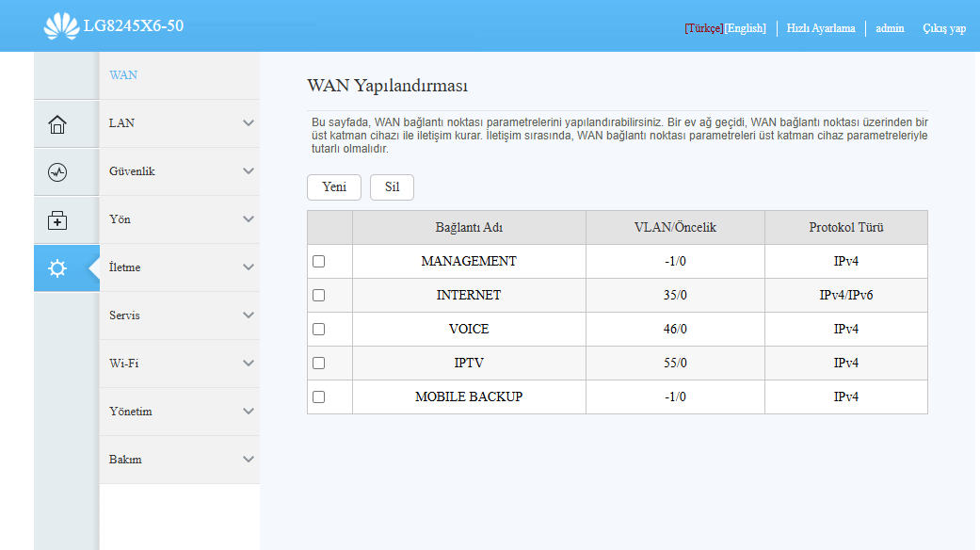Select the INTERNET connection name cell
The width and height of the screenshot is (980, 550).
pyautogui.click(x=469, y=295)
